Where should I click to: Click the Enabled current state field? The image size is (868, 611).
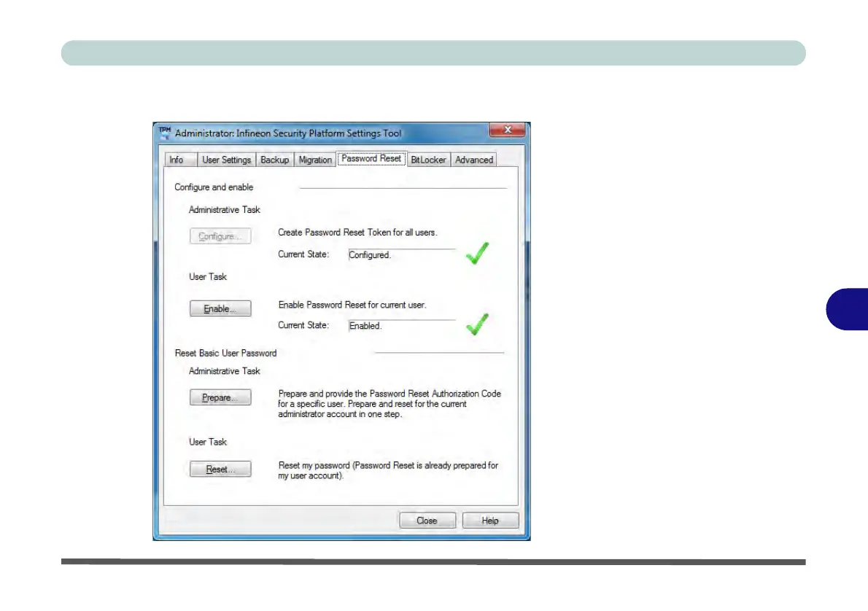pos(401,326)
